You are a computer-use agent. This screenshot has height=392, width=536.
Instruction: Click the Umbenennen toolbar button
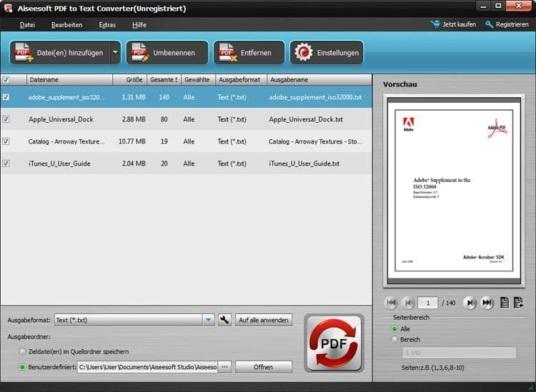(x=167, y=53)
